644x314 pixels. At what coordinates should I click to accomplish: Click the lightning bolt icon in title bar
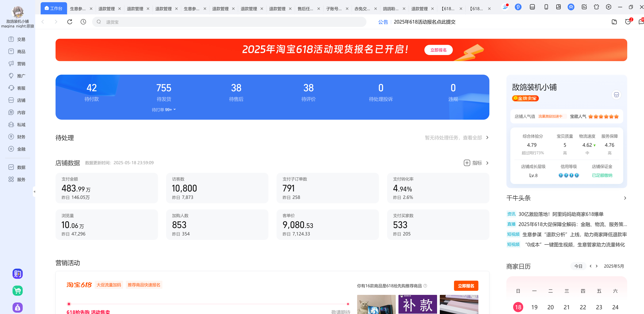pyautogui.click(x=518, y=7)
